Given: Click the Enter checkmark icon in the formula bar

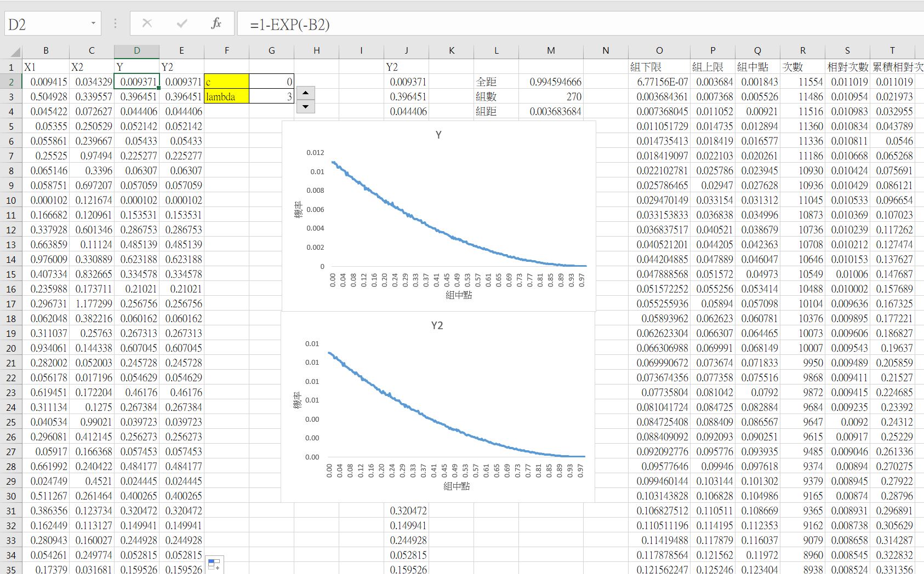Looking at the screenshot, I should [x=182, y=24].
